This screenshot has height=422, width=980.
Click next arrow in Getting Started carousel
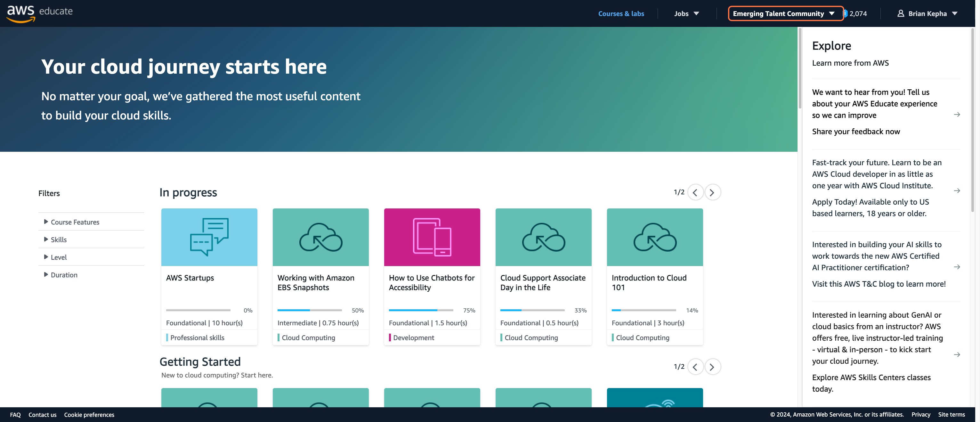pyautogui.click(x=712, y=367)
